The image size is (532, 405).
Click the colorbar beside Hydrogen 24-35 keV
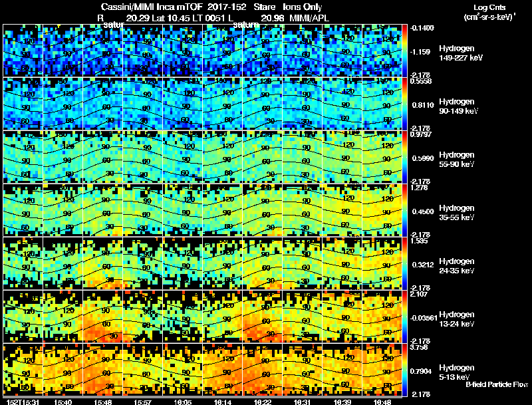tap(404, 263)
